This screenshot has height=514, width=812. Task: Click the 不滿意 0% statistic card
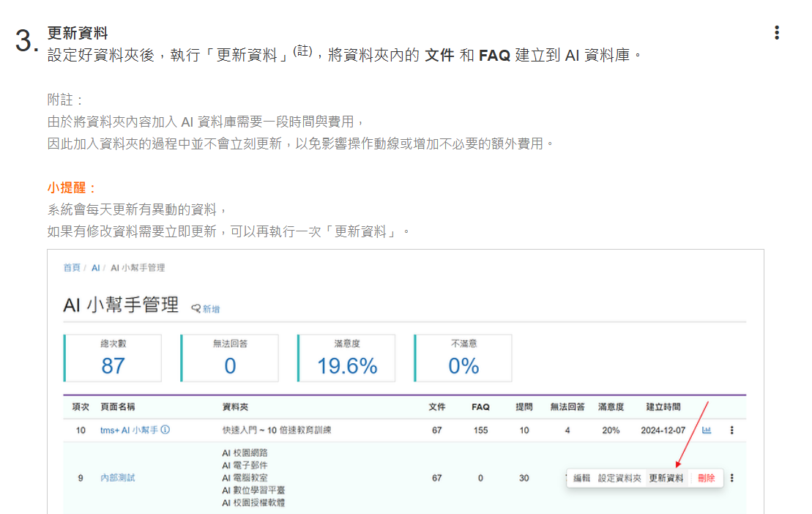[x=463, y=358]
